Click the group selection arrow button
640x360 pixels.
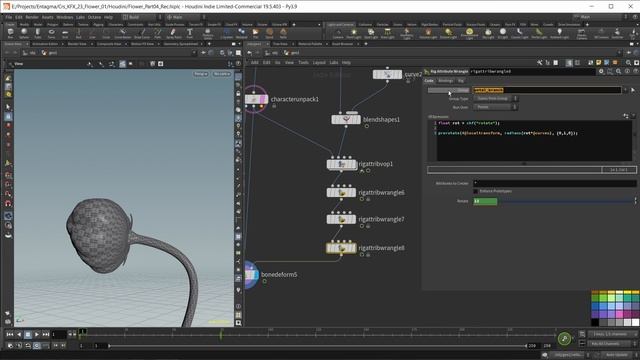[x=633, y=90]
